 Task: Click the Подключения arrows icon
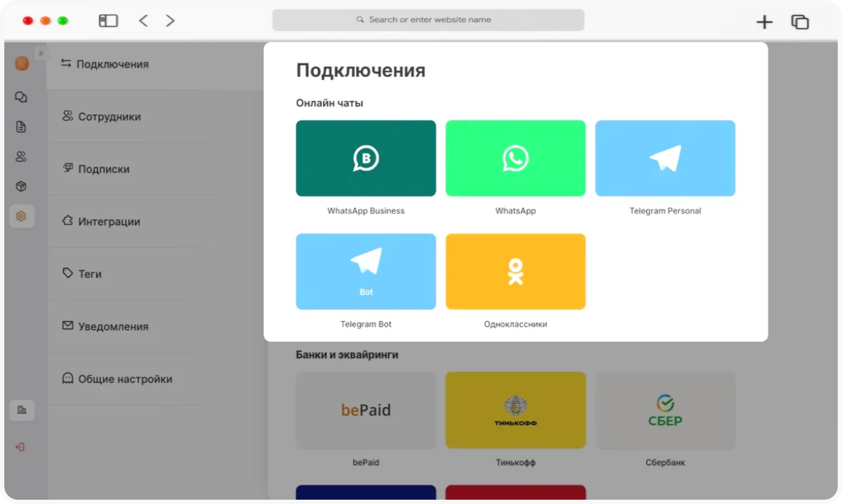(66, 63)
